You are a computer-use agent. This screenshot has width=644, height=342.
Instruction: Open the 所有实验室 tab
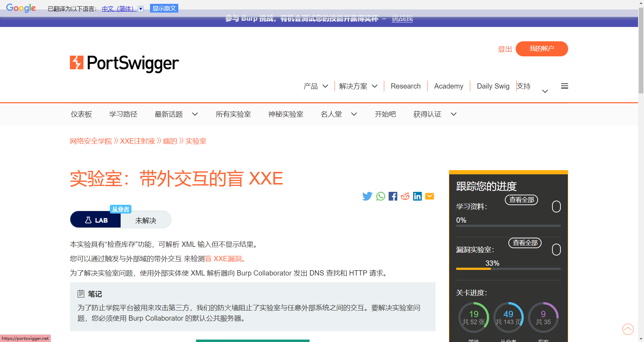pyautogui.click(x=233, y=114)
